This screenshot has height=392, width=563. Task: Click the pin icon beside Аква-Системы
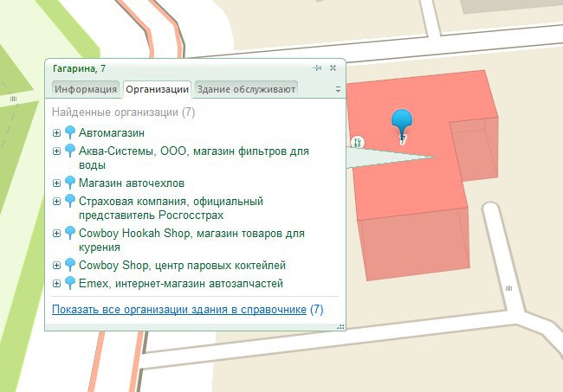point(70,151)
